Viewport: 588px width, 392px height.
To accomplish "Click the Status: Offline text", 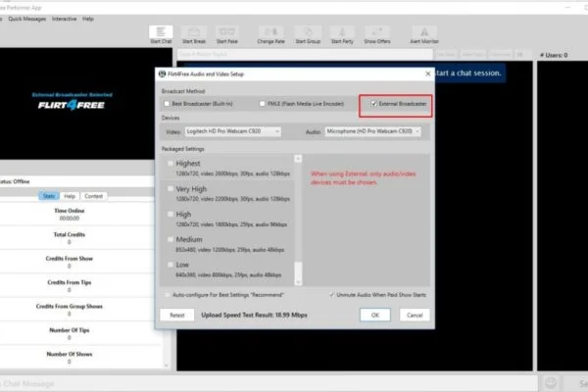I will (x=15, y=181).
